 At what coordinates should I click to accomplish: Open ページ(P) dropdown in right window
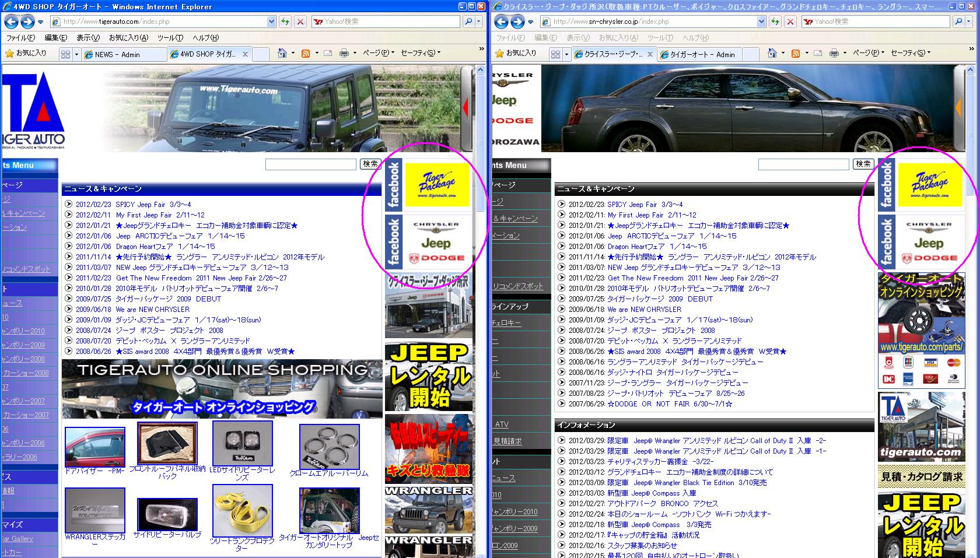pos(869,53)
